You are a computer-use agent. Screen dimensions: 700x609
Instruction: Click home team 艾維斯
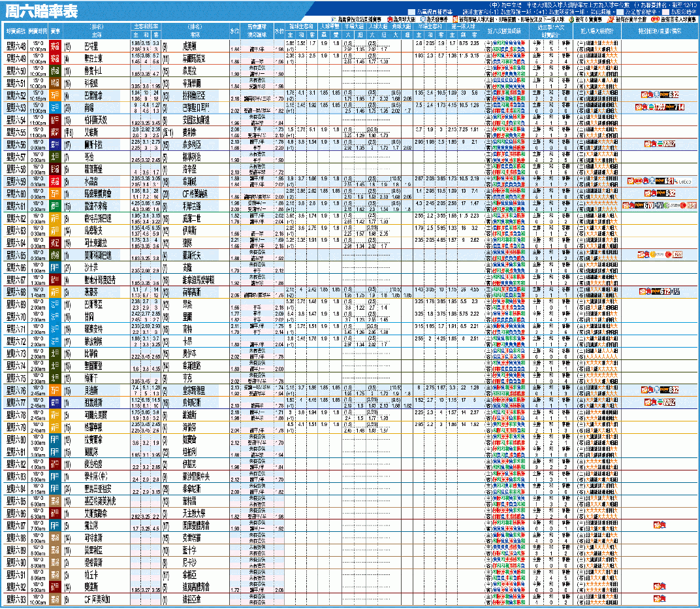[x=91, y=132]
